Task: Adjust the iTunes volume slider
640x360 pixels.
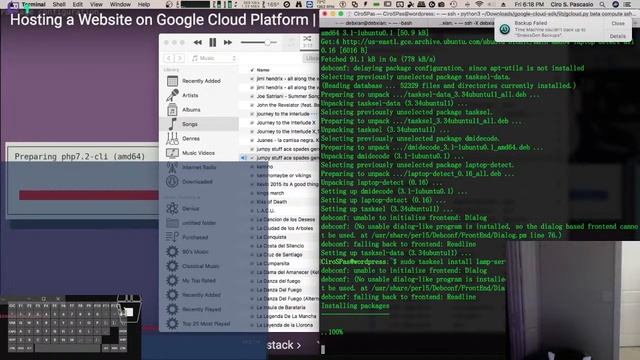Action: (x=259, y=42)
